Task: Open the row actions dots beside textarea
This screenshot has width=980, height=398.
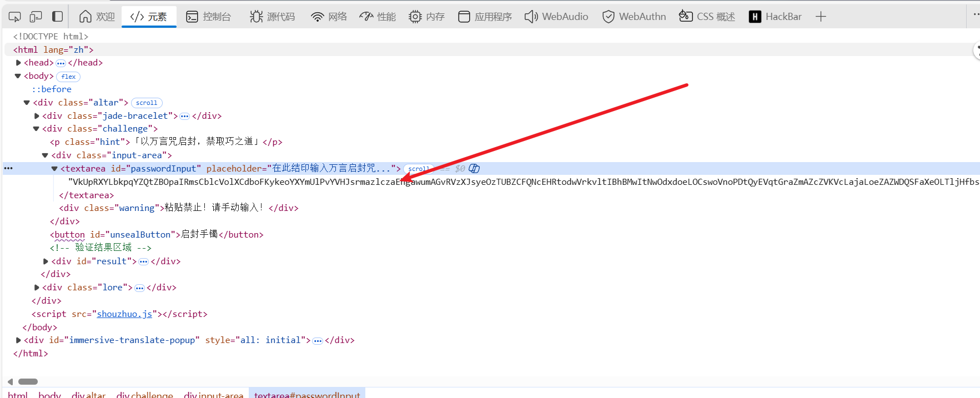Action: coord(8,168)
